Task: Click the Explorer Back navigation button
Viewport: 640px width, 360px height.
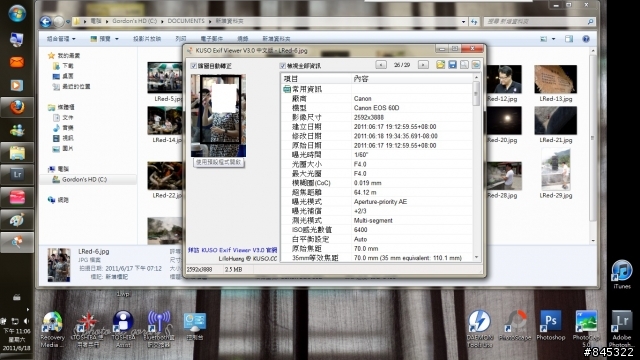Action: click(46, 22)
